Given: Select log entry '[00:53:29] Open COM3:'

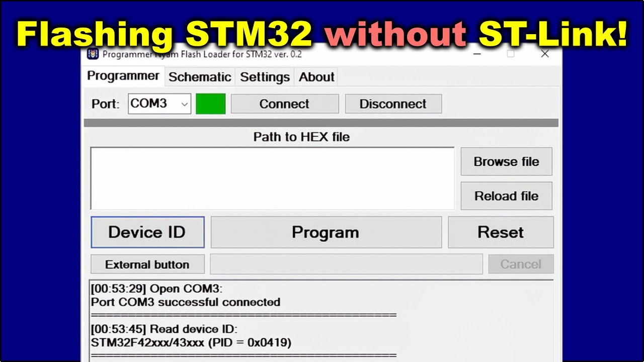Looking at the screenshot, I should coord(156,289).
